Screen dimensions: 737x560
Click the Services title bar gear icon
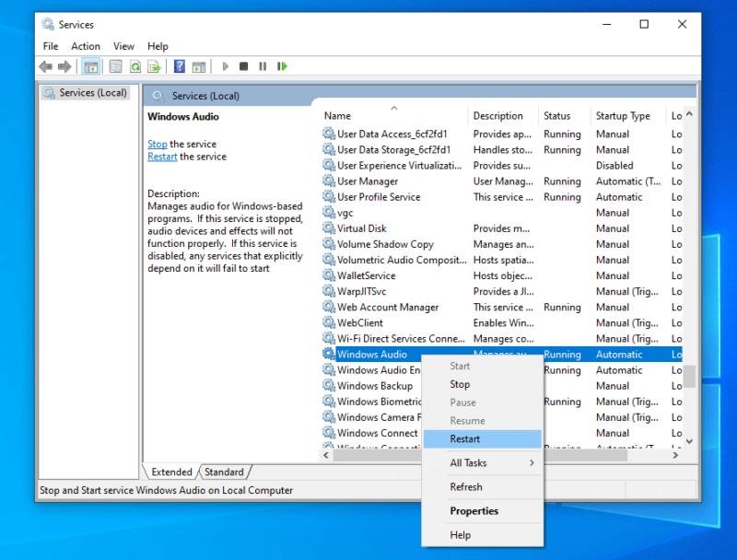tap(48, 24)
